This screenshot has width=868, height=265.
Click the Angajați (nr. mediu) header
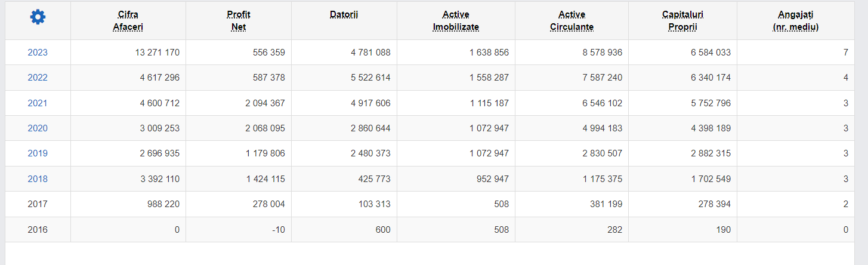pyautogui.click(x=795, y=20)
